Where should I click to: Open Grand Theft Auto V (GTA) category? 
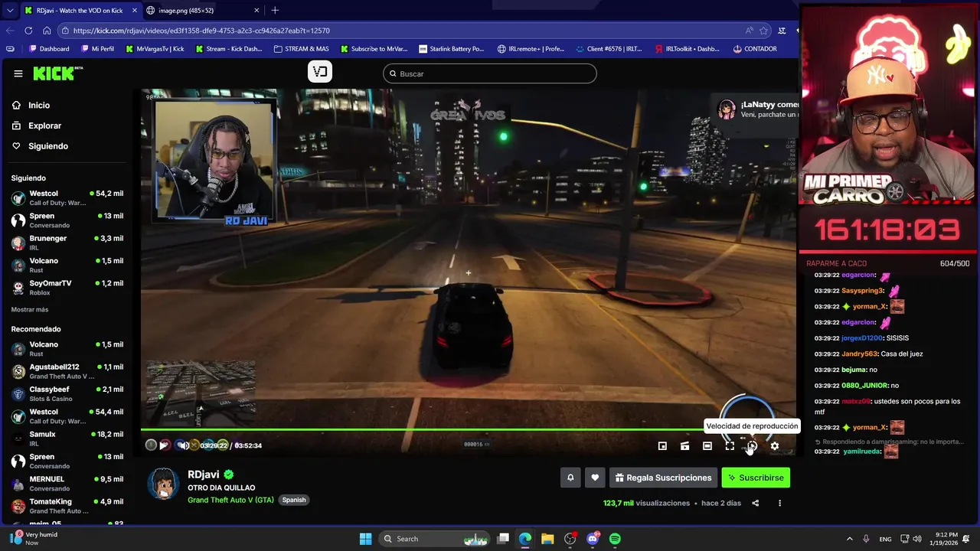[x=230, y=500]
